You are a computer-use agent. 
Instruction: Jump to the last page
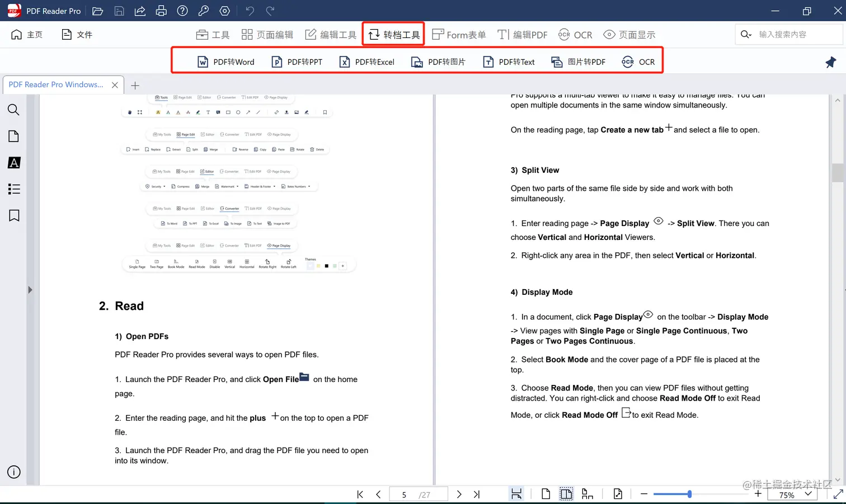coord(477,494)
